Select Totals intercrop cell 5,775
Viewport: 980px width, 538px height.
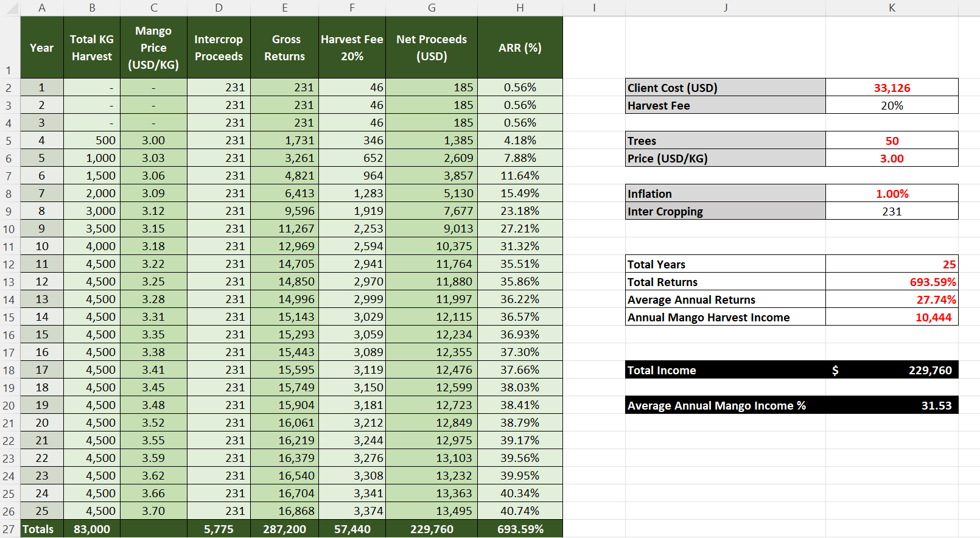tap(219, 529)
